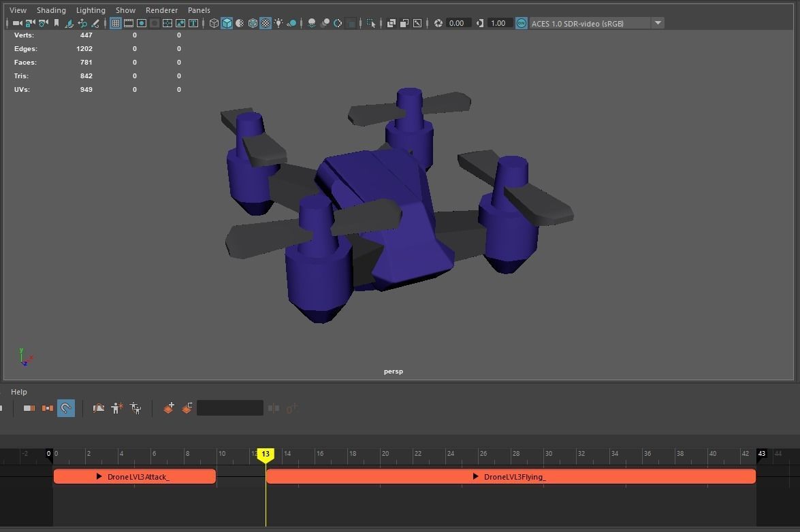Click the Verts count 447
Viewport: 800px width, 532px height.
(x=86, y=35)
